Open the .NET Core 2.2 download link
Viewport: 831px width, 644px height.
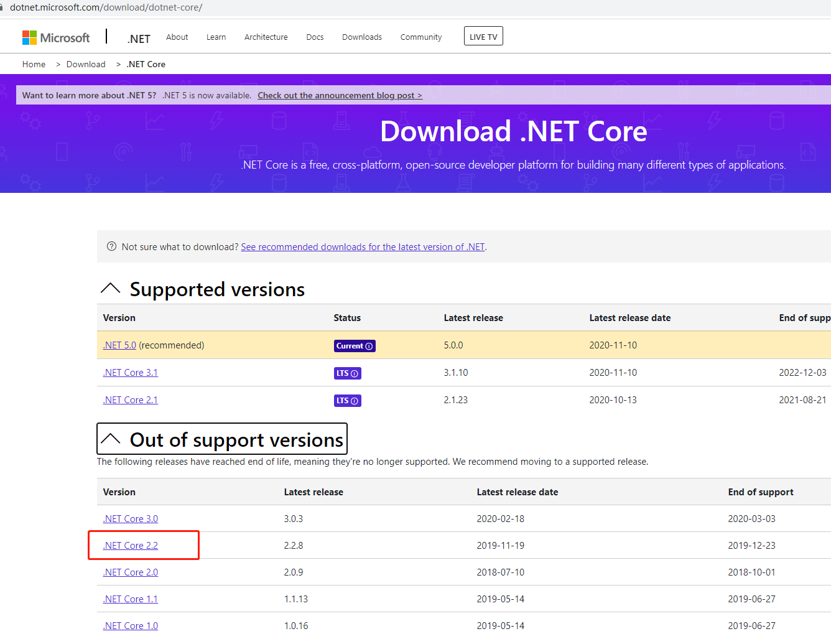(x=131, y=546)
